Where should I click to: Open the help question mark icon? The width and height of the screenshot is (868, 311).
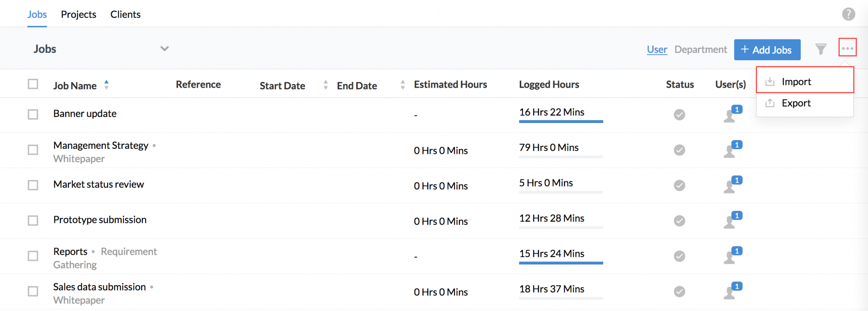[848, 14]
